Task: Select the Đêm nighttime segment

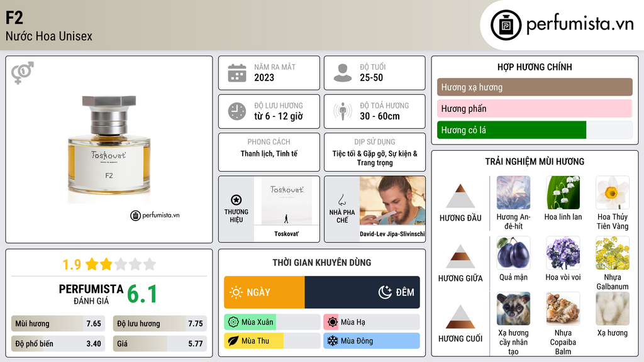Action: point(362,292)
